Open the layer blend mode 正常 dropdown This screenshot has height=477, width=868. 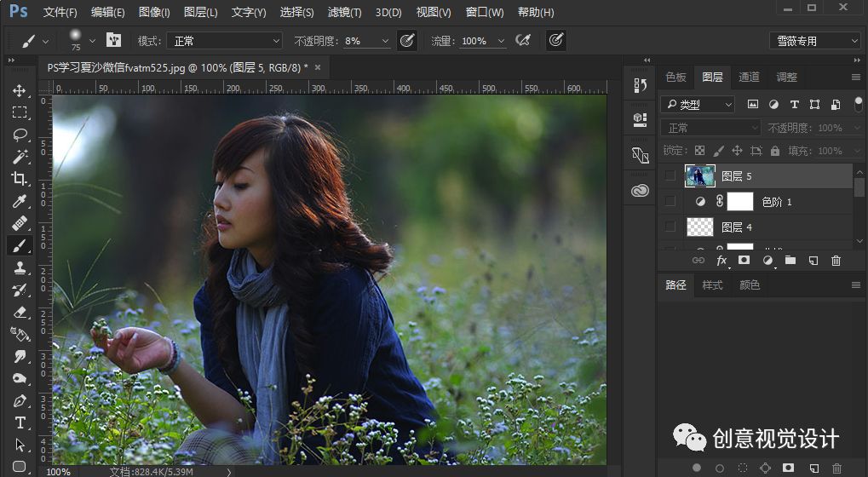pyautogui.click(x=710, y=128)
